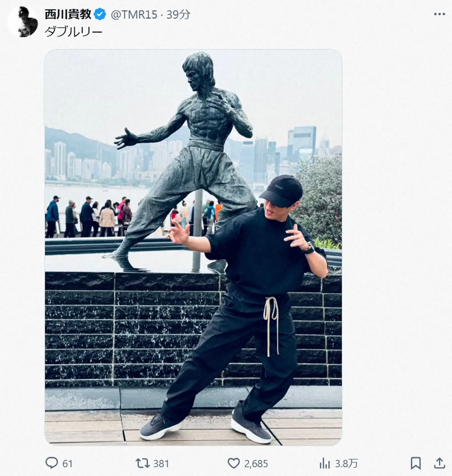The height and width of the screenshot is (476, 452).
Task: Click the share upload arrow icon
Action: (x=439, y=463)
